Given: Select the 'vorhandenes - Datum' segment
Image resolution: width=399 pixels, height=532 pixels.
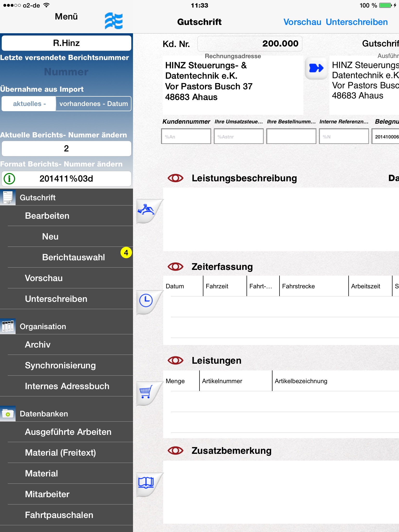Looking at the screenshot, I should tap(94, 104).
